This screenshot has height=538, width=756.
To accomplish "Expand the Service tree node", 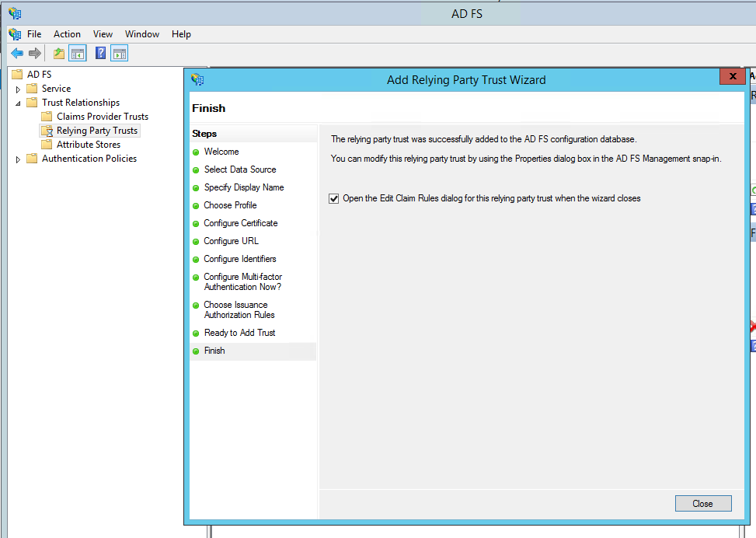I will (x=18, y=89).
